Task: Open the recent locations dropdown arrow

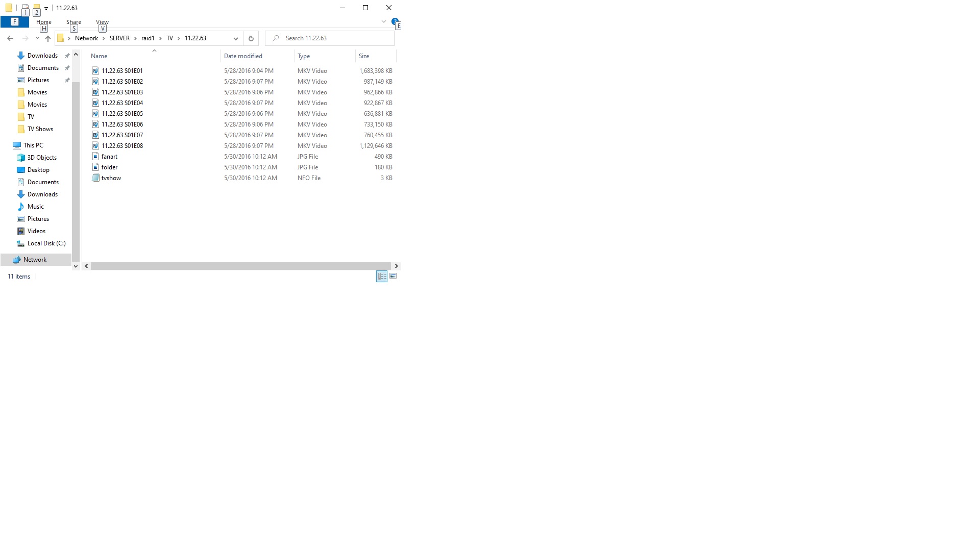Action: (x=37, y=38)
